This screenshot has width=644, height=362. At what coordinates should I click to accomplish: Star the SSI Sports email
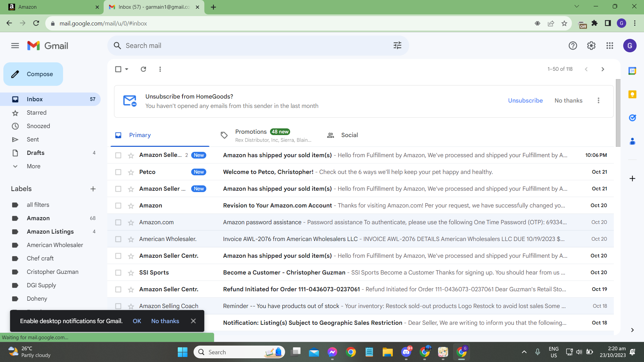pos(131,273)
